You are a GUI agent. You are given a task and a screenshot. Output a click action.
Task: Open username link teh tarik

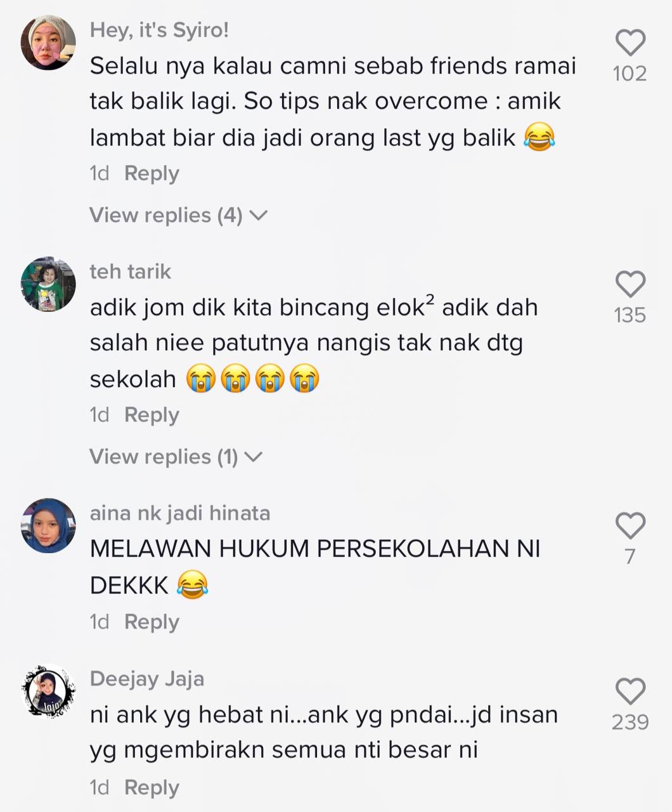point(130,272)
